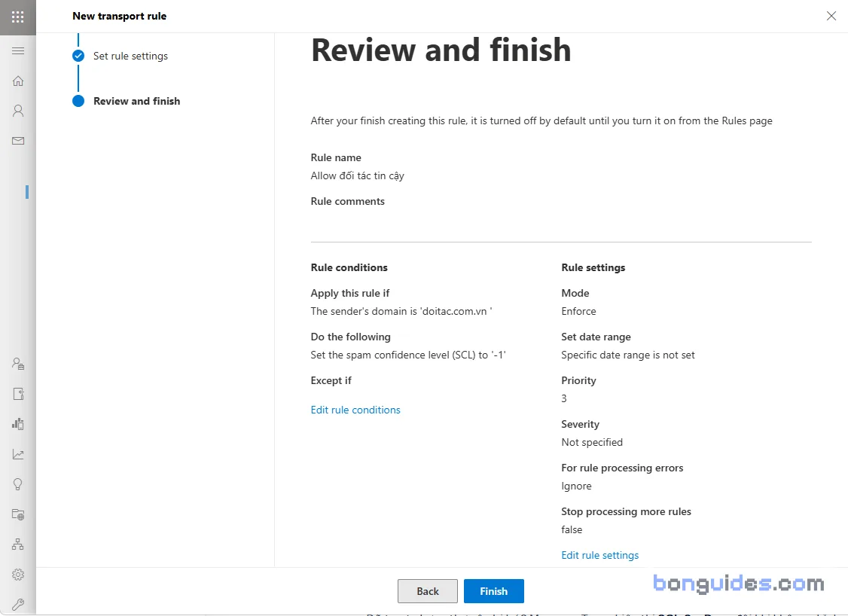The height and width of the screenshot is (616, 848).
Task: Open the lightbulb icon in sidebar
Action: click(x=18, y=484)
